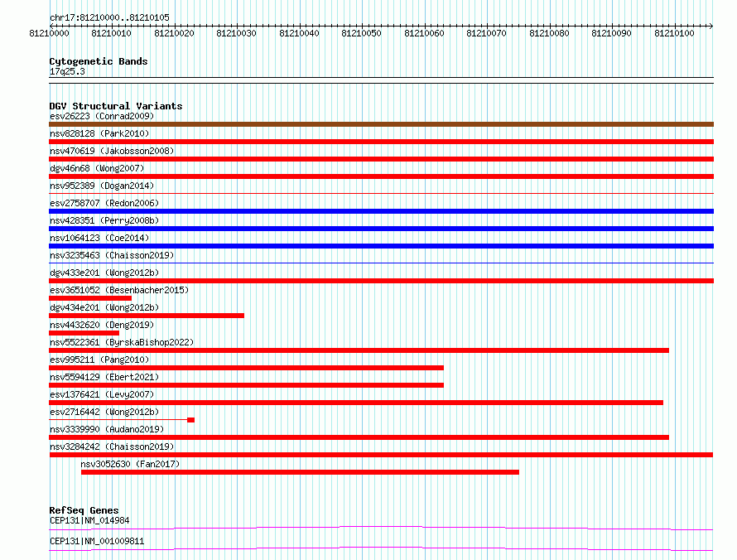
Task: Click the nsv3052630 (Fan2017) red bar
Action: tap(300, 472)
